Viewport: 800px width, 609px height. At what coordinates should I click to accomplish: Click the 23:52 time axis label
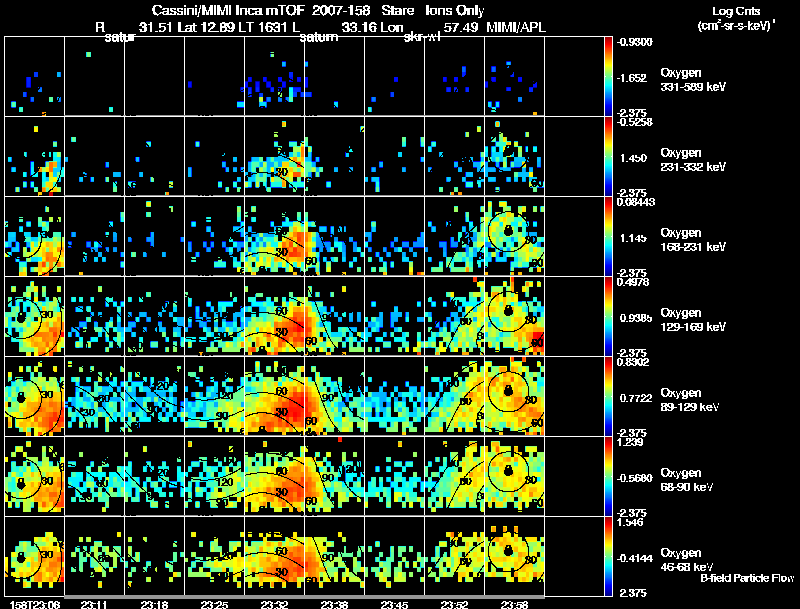(455, 604)
